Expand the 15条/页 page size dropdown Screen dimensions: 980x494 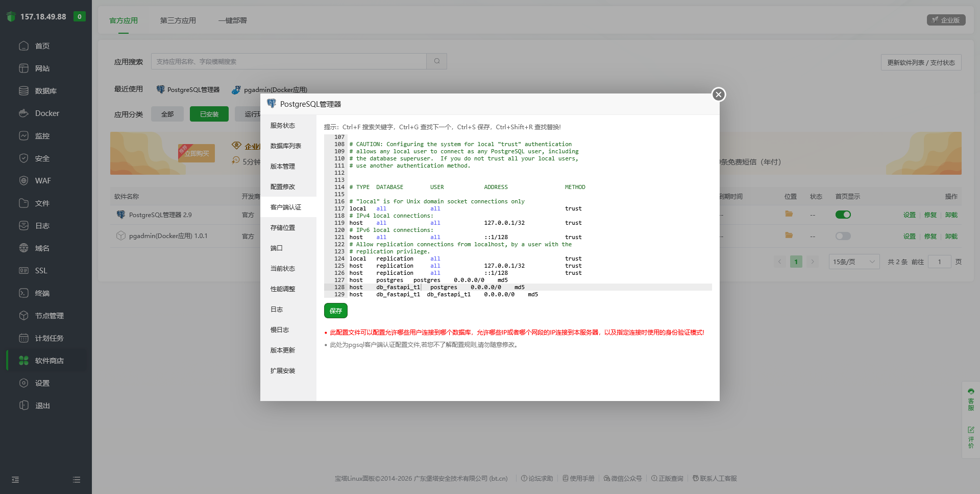pyautogui.click(x=854, y=262)
